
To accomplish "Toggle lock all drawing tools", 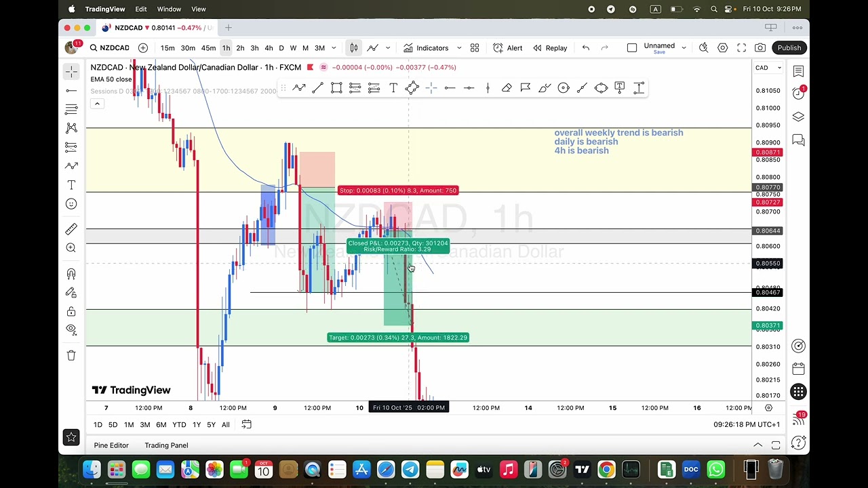I will pyautogui.click(x=71, y=312).
